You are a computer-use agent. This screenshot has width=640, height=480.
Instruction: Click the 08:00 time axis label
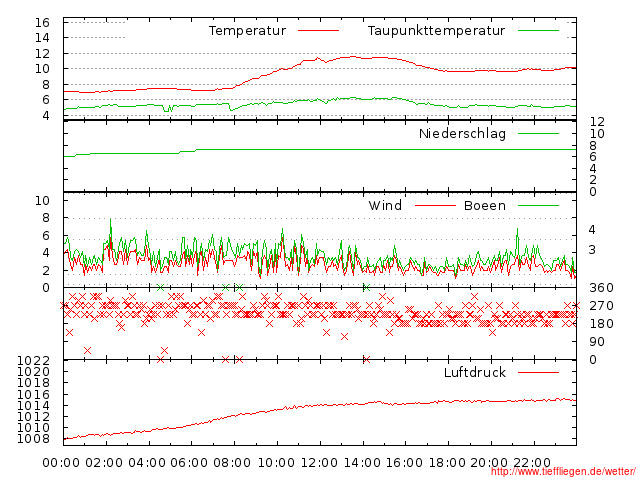click(x=232, y=463)
